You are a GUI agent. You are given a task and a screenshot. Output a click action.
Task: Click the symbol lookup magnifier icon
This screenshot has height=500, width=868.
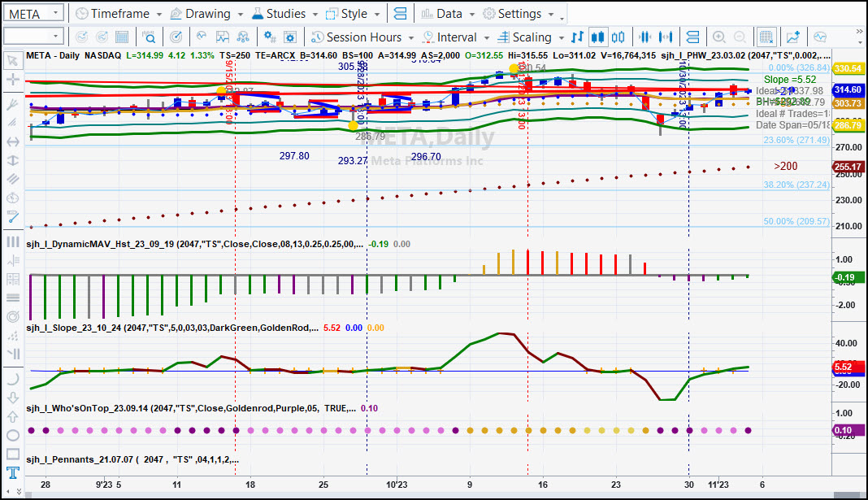pos(149,37)
